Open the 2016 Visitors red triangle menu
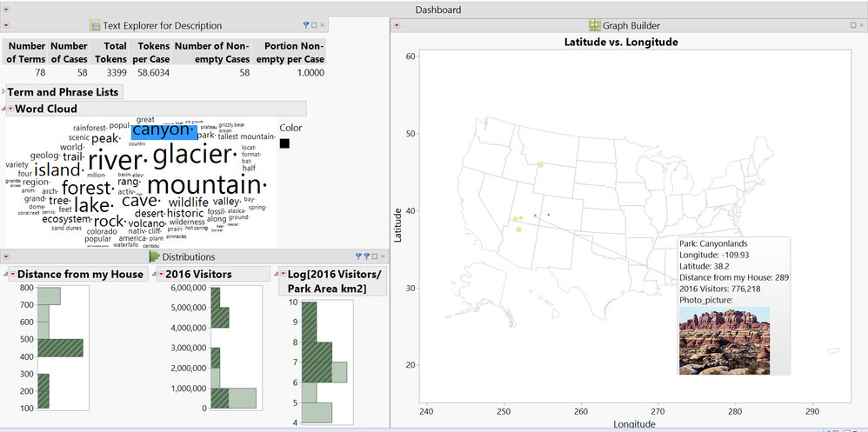Screen dimensions: 868x432 point(161,275)
